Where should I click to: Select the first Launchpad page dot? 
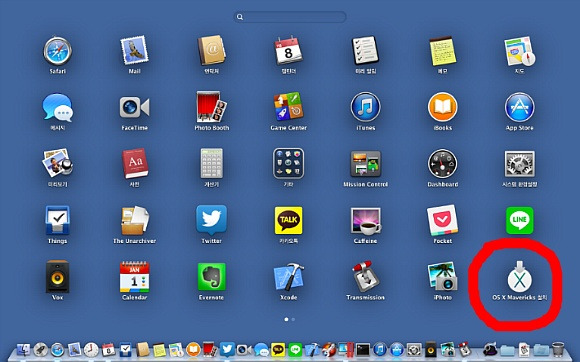coord(286,319)
